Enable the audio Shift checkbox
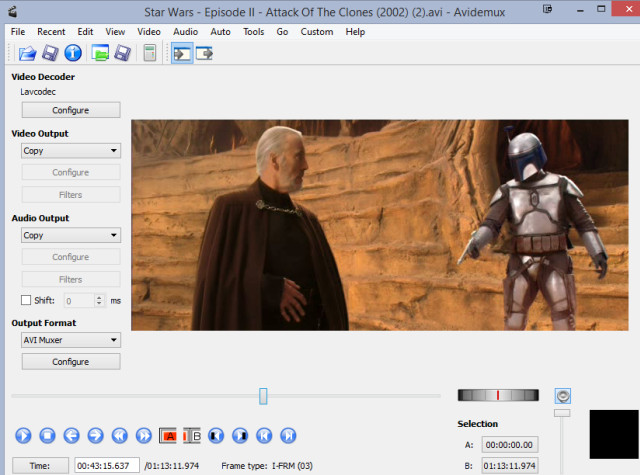This screenshot has width=640, height=475. (26, 300)
